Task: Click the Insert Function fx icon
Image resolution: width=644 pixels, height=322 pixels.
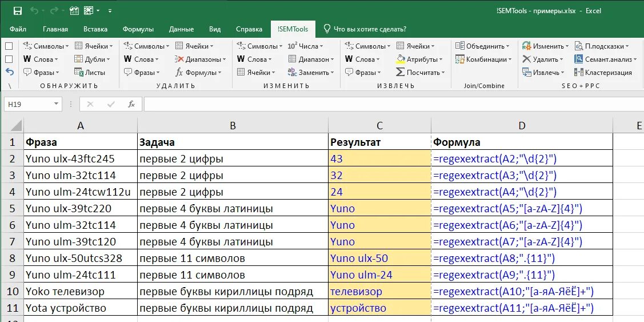Action: (x=131, y=105)
